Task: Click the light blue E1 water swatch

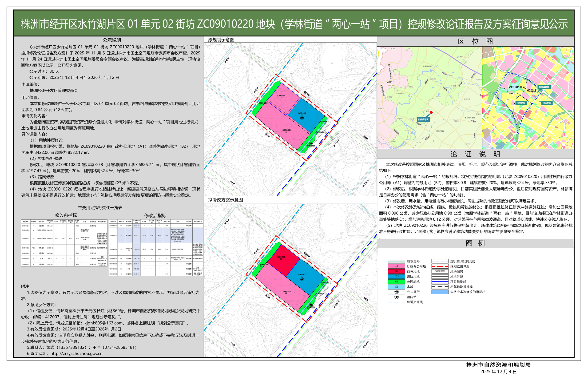Action: (396, 287)
